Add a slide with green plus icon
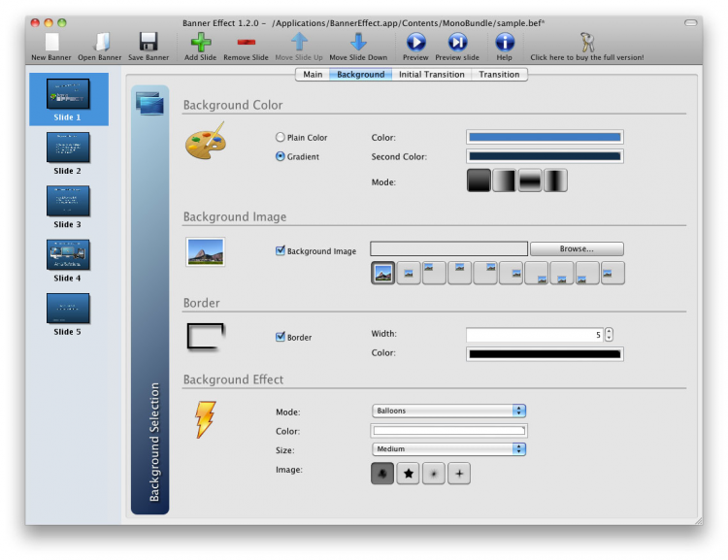The height and width of the screenshot is (560, 728). point(201,43)
